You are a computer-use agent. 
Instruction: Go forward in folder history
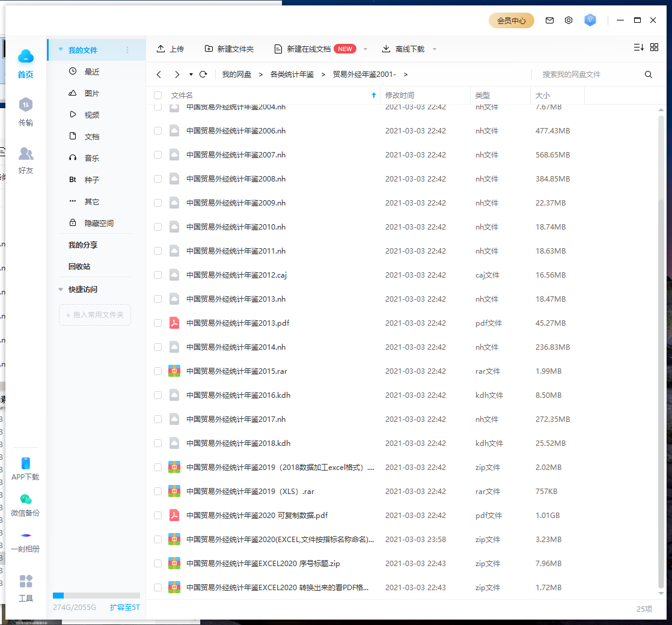pyautogui.click(x=177, y=75)
